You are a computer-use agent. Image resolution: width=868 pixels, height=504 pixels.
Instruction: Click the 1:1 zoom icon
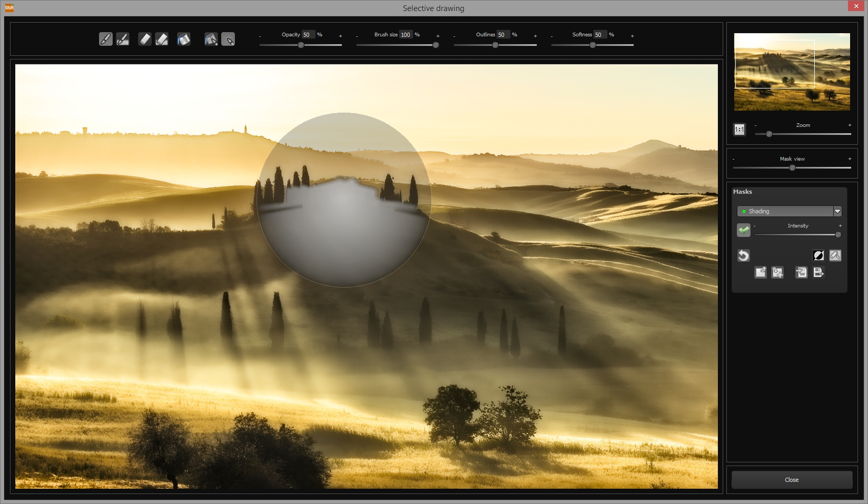pos(739,129)
